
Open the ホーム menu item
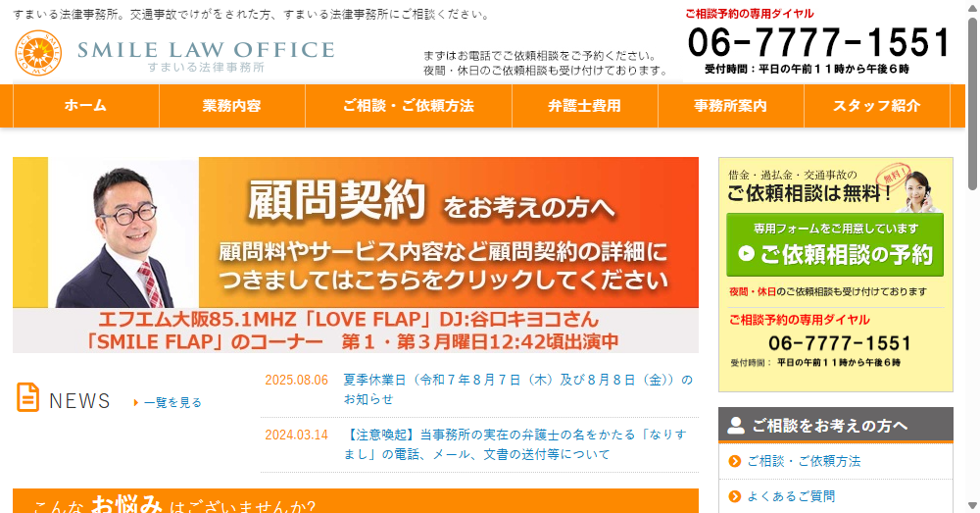pos(85,106)
